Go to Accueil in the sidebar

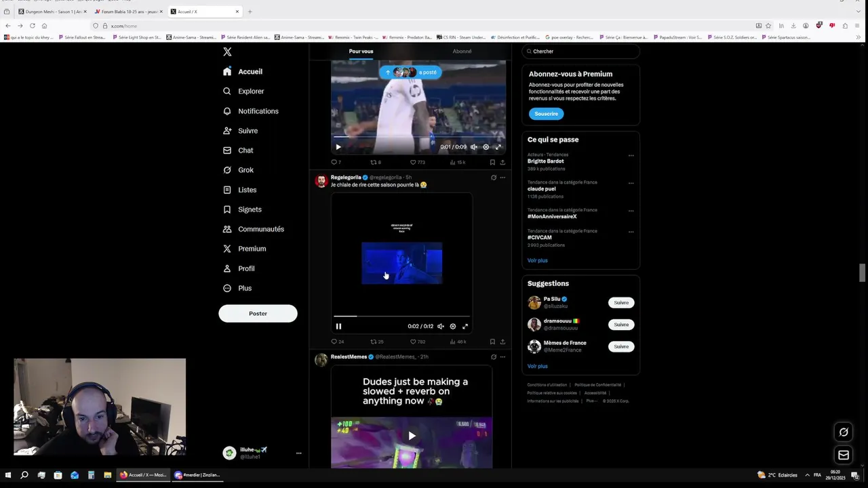click(x=243, y=71)
